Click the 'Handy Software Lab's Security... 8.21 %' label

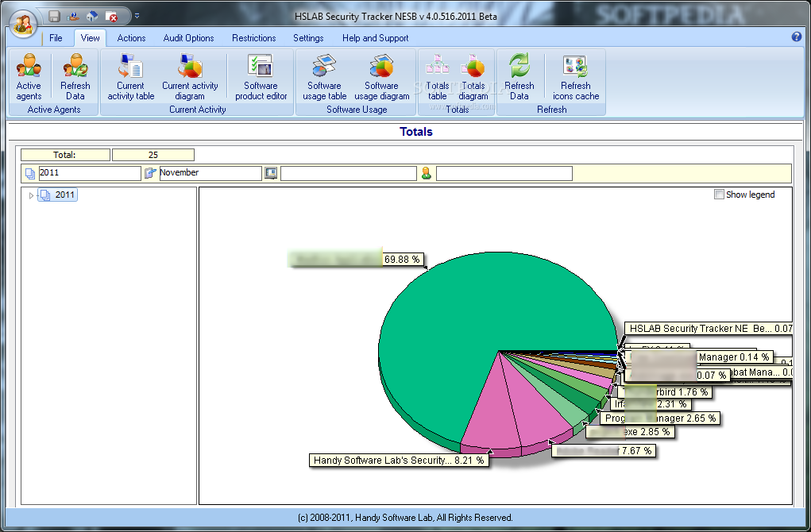point(399,460)
